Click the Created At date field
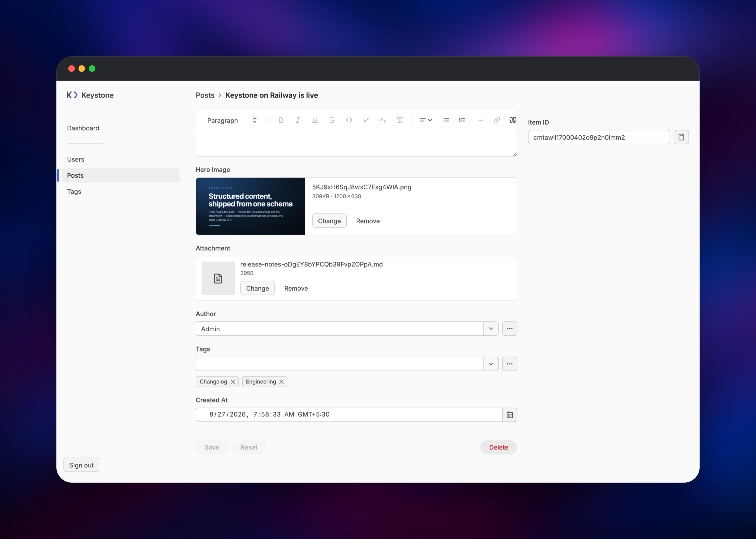756x539 pixels. pos(349,415)
